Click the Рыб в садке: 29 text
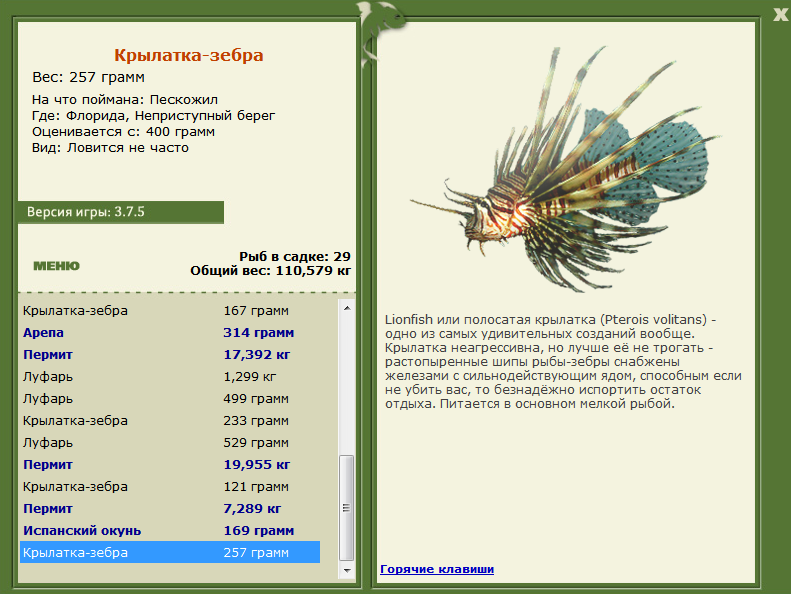The height and width of the screenshot is (594, 791). coord(295,256)
